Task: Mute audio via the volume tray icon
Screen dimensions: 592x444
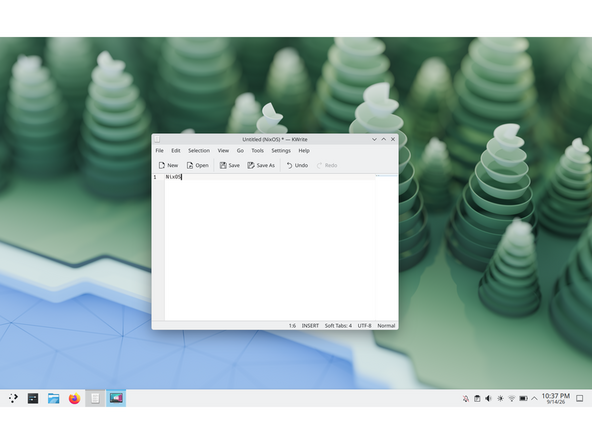Action: [x=489, y=399]
